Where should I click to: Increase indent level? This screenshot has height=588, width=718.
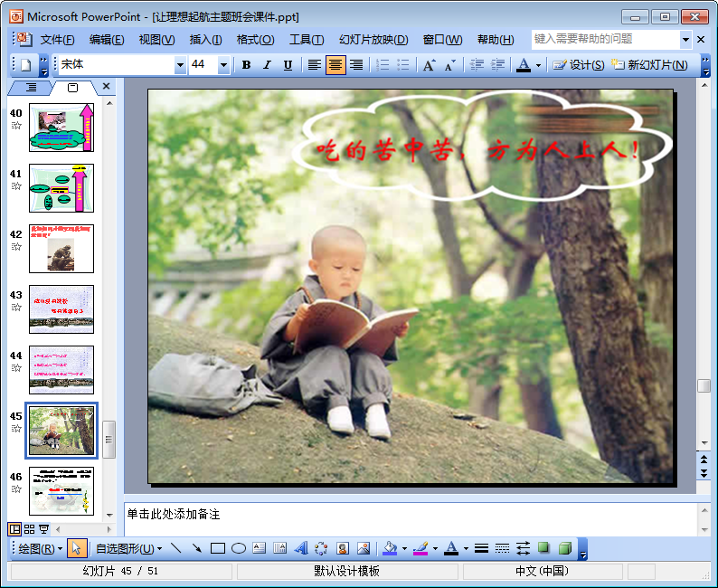(497, 65)
